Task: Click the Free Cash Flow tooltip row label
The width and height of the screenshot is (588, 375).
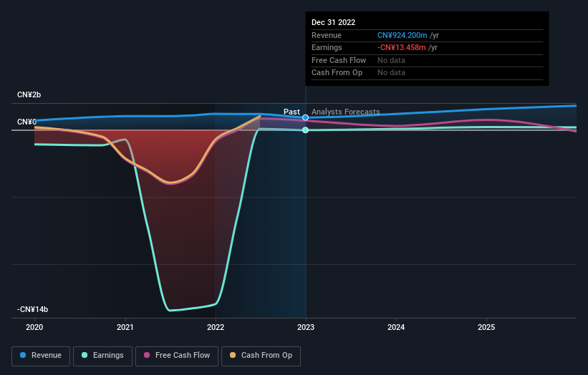Action: (x=339, y=60)
